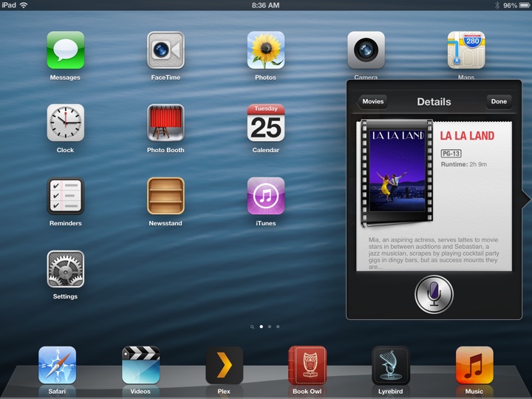Open the Camera app
This screenshot has height=399, width=532.
(366, 50)
